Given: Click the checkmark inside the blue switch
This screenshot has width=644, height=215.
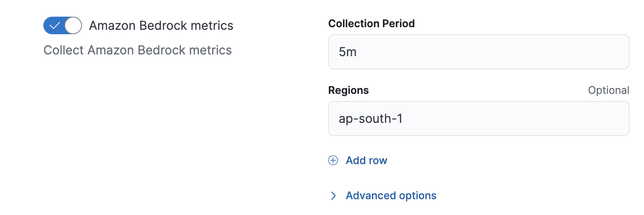Looking at the screenshot, I should (54, 26).
